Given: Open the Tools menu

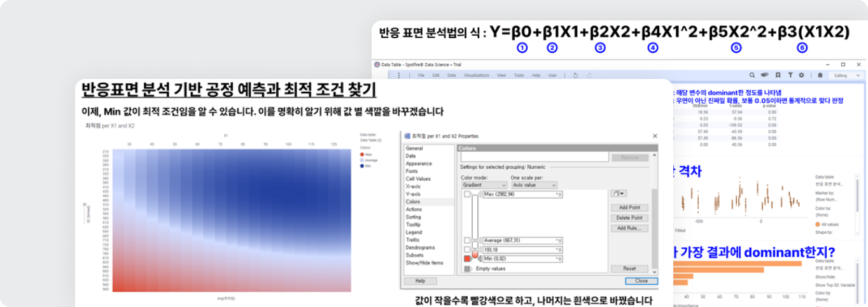Looking at the screenshot, I should click(519, 75).
